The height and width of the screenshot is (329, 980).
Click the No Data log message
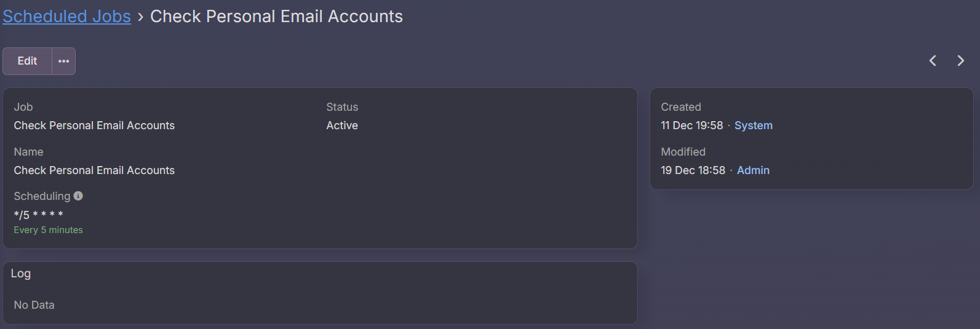tap(34, 305)
